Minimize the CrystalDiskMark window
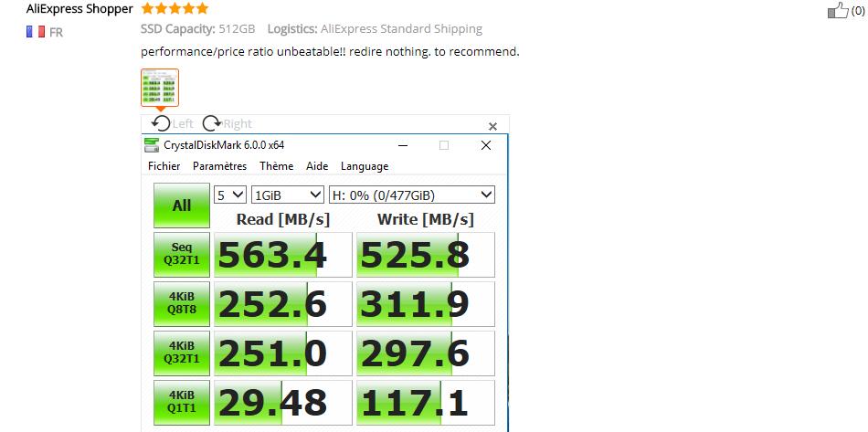Image resolution: width=868 pixels, height=432 pixels. (402, 145)
